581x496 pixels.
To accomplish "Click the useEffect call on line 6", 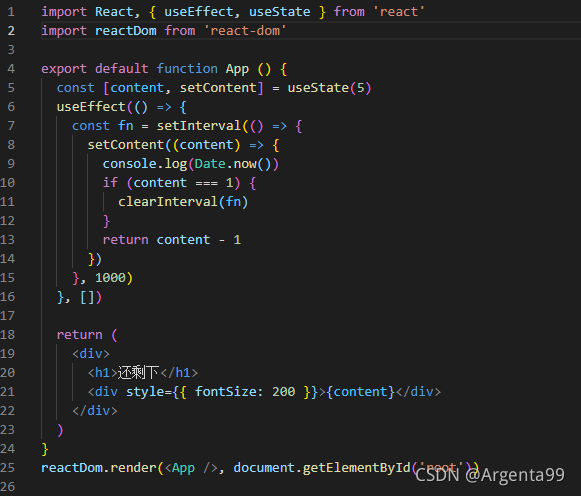I will pyautogui.click(x=91, y=107).
